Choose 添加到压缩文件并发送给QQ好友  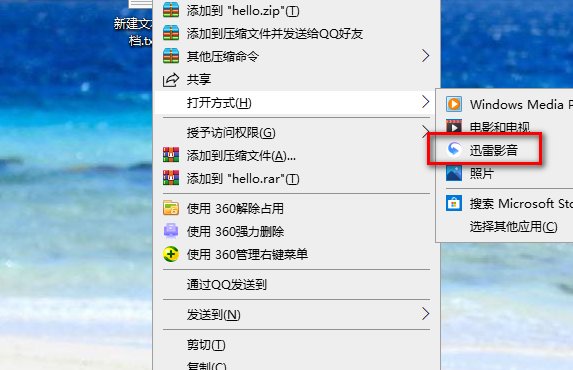[296, 33]
